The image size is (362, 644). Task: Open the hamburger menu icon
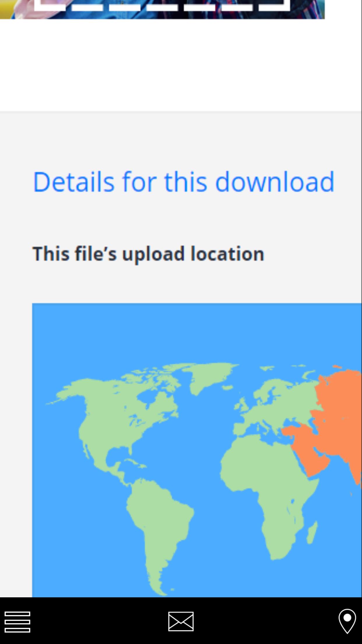click(17, 622)
